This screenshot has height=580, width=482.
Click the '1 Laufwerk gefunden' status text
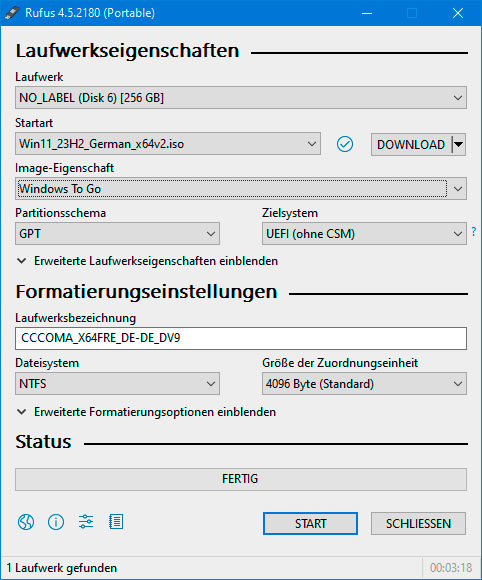click(61, 568)
